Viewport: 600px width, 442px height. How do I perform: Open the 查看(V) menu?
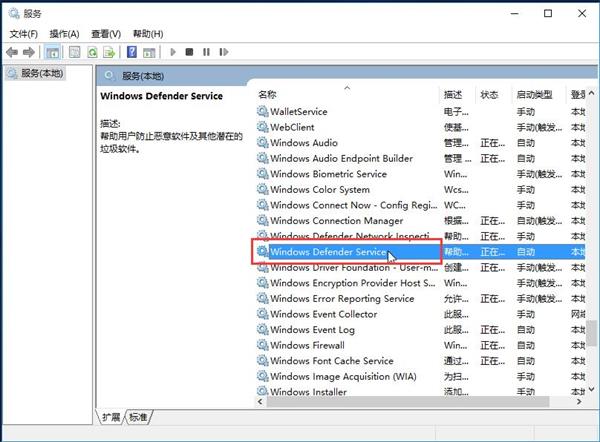106,34
